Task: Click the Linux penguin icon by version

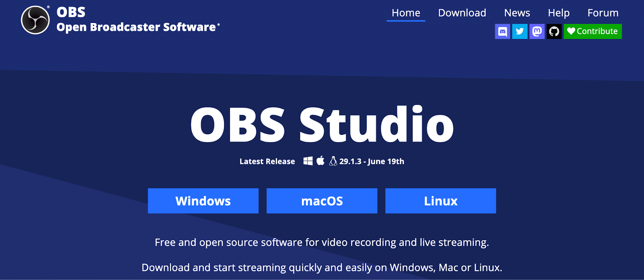Action: click(333, 161)
